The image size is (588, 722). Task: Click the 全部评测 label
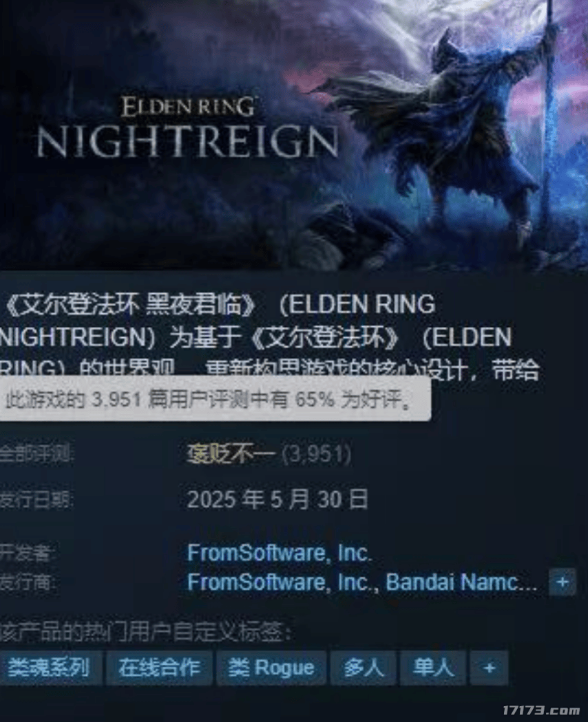36,454
